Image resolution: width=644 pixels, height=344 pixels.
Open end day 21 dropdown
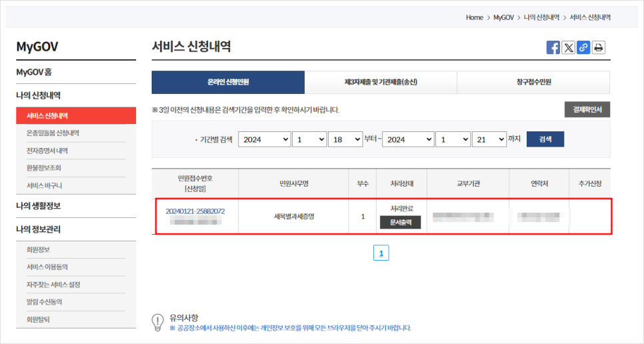pyautogui.click(x=489, y=139)
